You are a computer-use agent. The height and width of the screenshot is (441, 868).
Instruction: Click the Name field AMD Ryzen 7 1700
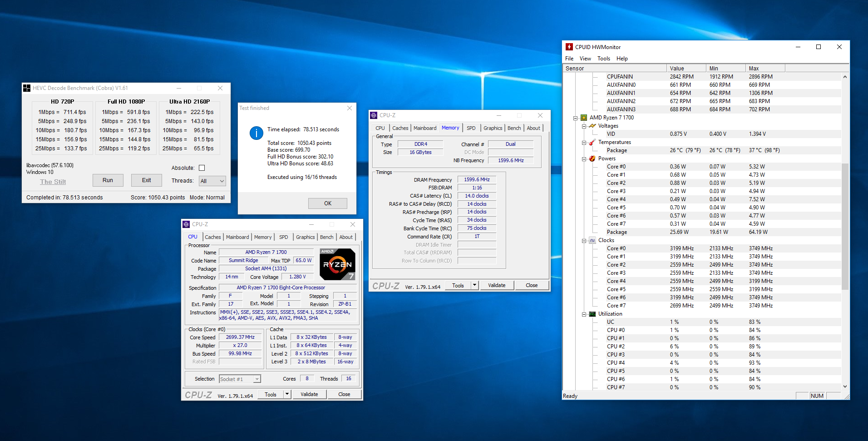coord(266,252)
